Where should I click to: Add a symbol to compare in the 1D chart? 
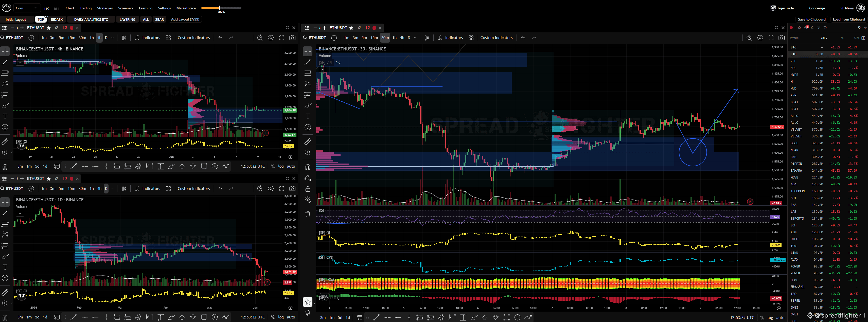point(31,189)
